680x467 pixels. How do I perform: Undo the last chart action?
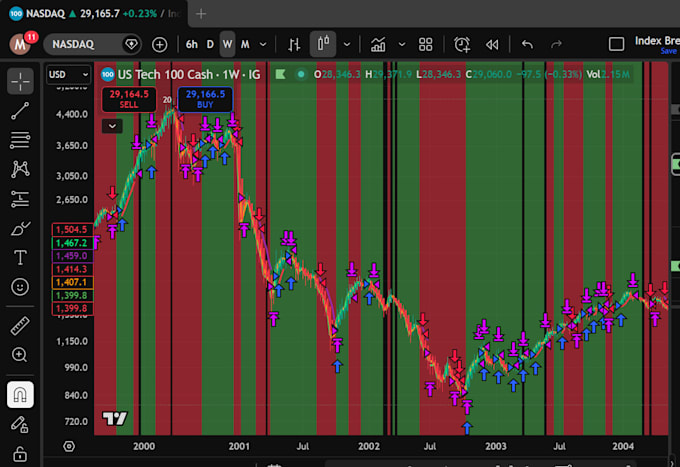point(527,44)
